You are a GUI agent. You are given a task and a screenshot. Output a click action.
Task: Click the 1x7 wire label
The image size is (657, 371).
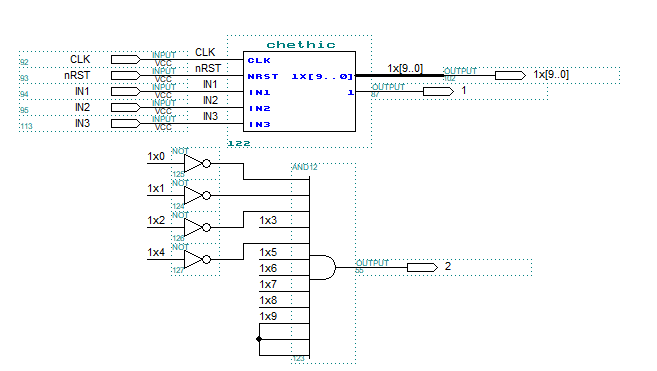coord(268,284)
